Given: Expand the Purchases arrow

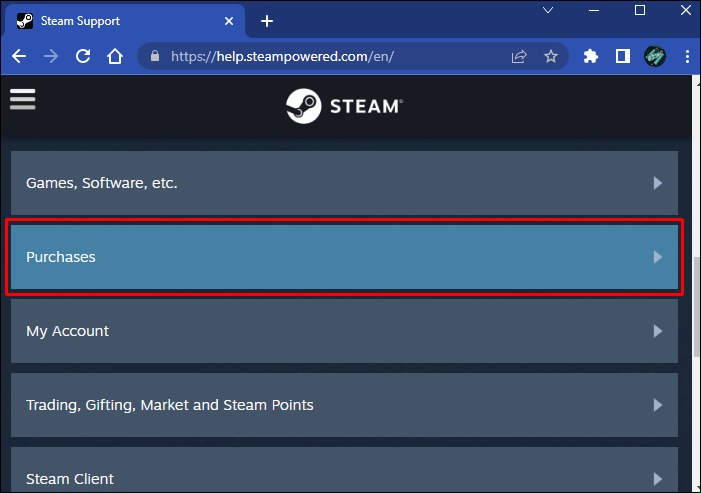Looking at the screenshot, I should (x=657, y=257).
